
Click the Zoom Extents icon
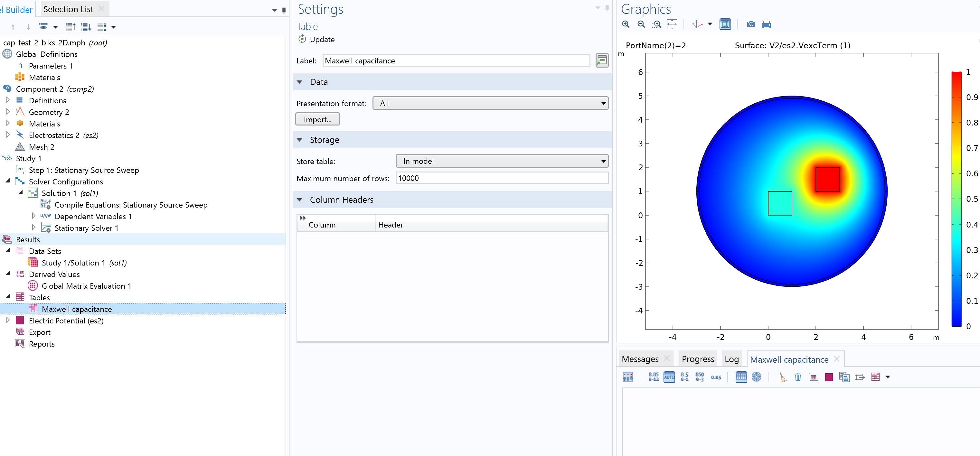pyautogui.click(x=672, y=24)
